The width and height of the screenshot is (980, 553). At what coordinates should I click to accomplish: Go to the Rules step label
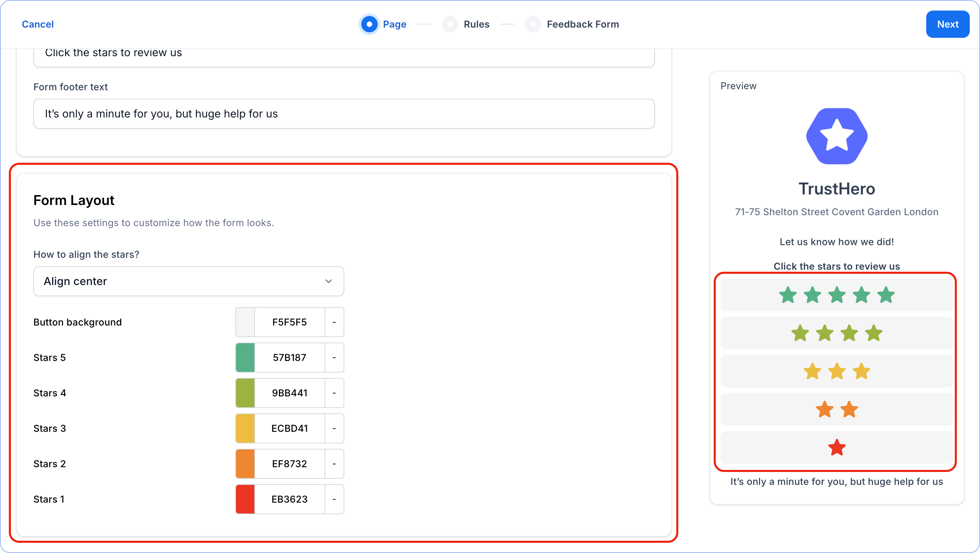pyautogui.click(x=476, y=24)
